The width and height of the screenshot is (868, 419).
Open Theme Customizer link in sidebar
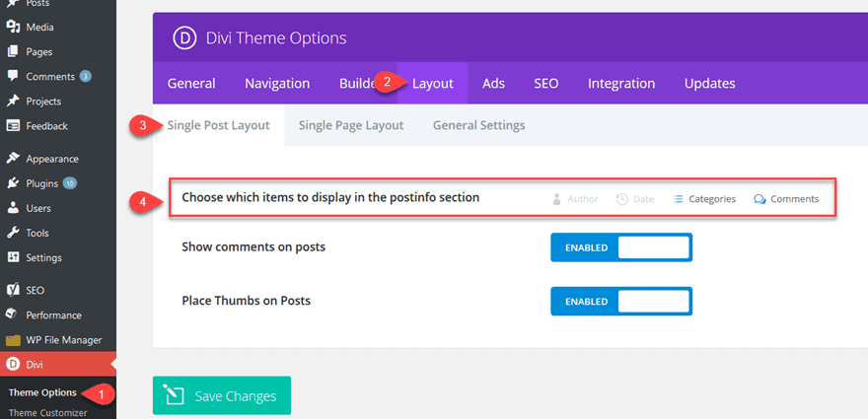pyautogui.click(x=47, y=412)
